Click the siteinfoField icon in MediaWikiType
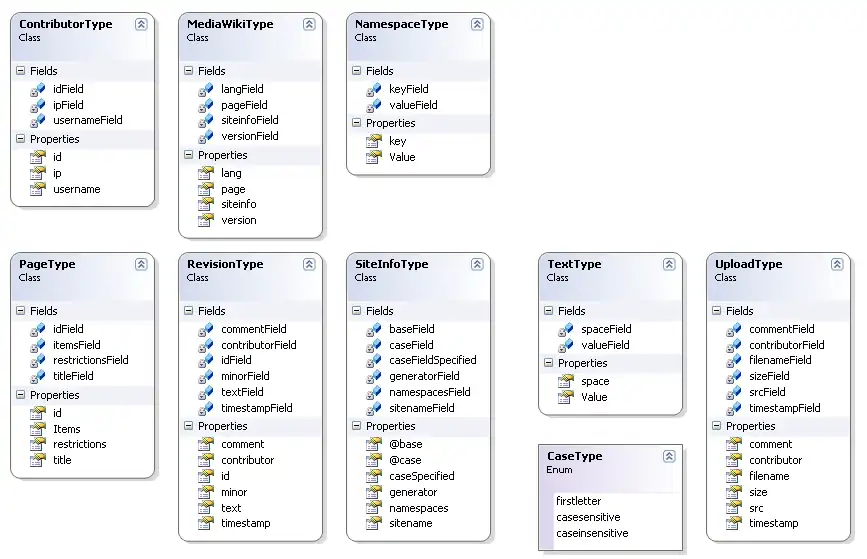The image size is (867, 559). coord(206,120)
